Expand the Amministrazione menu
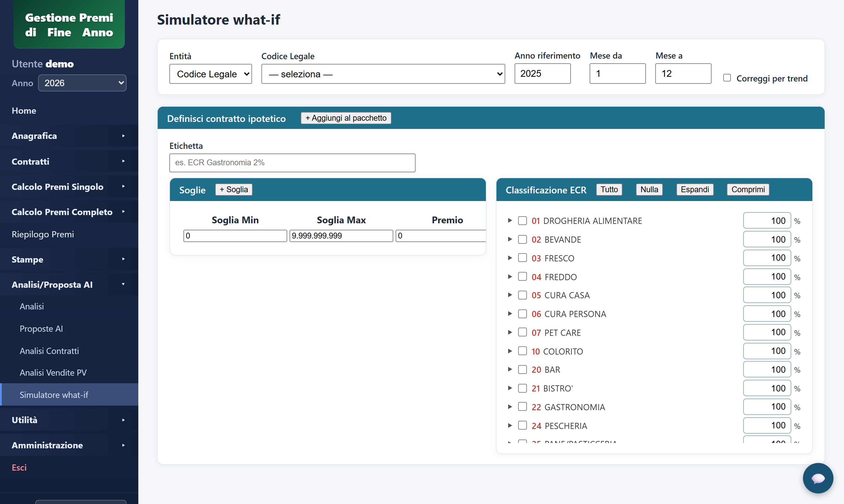Image resolution: width=844 pixels, height=504 pixels. pyautogui.click(x=69, y=445)
